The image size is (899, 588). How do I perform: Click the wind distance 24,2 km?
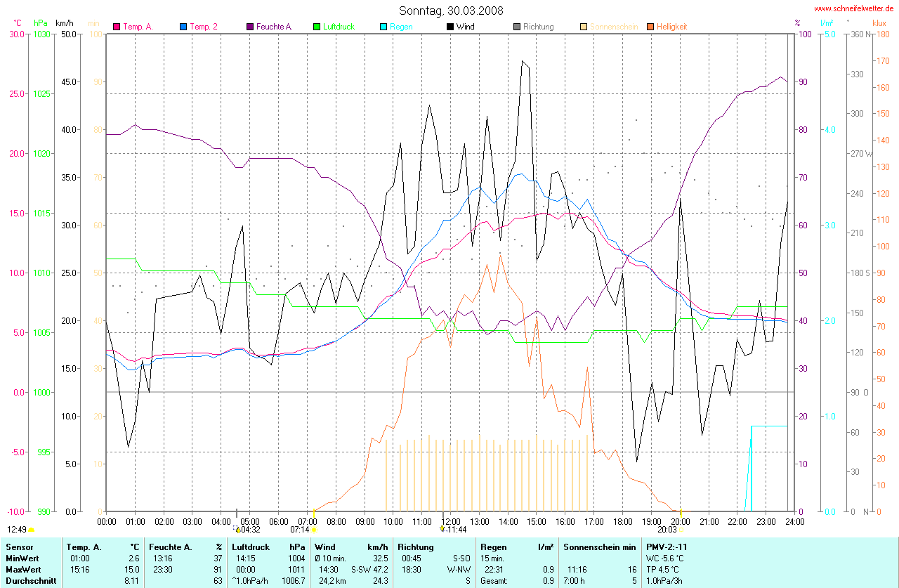pos(332,581)
